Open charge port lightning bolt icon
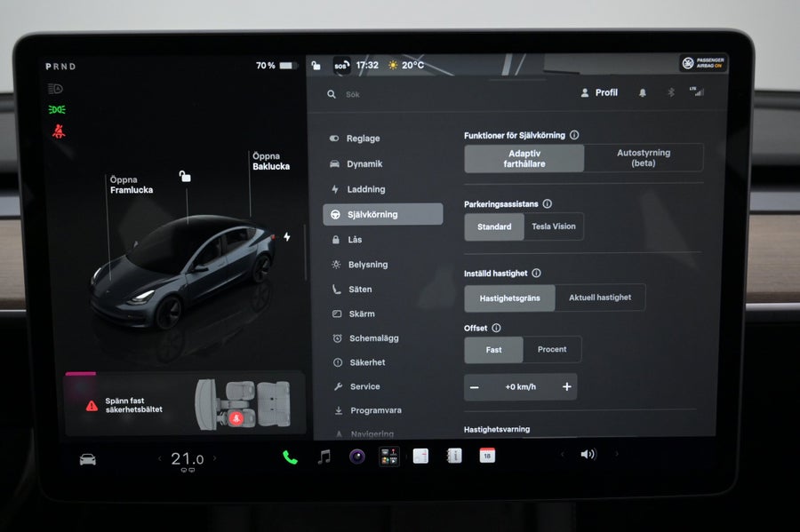 pyautogui.click(x=287, y=236)
